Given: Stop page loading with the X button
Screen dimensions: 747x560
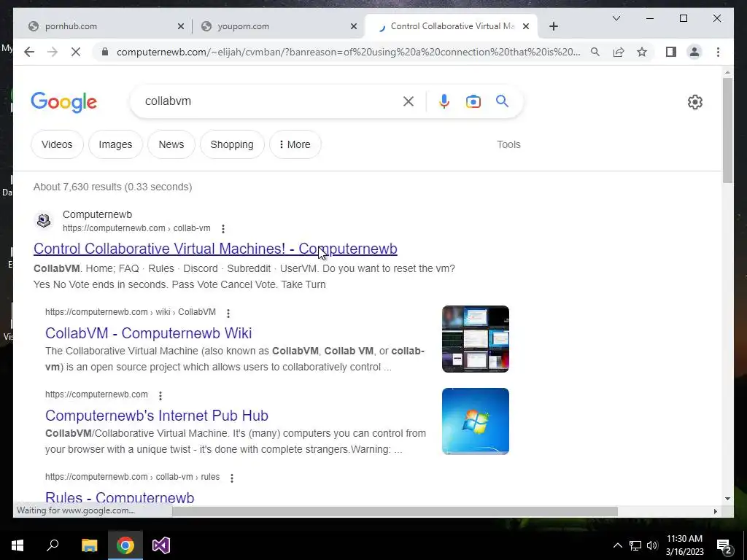Looking at the screenshot, I should click(x=76, y=52).
